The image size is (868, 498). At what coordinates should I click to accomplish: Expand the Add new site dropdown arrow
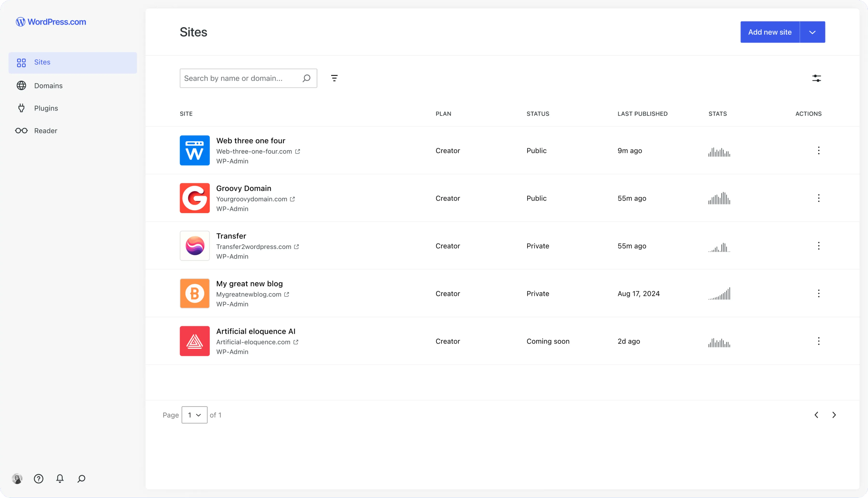click(x=812, y=32)
